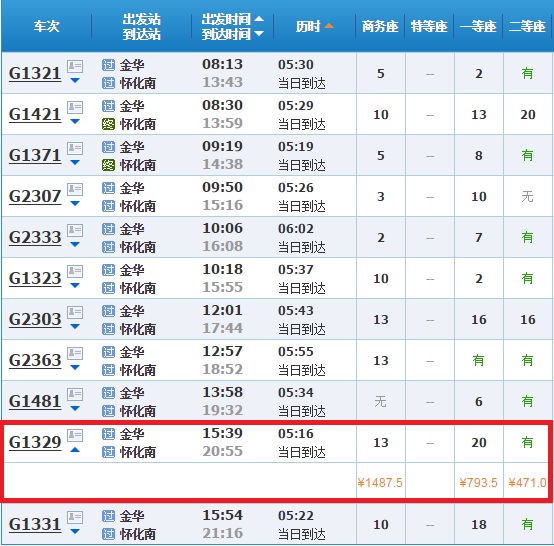Open passenger info card icon for G1329
This screenshot has height=546, width=554.
pyautogui.click(x=75, y=435)
